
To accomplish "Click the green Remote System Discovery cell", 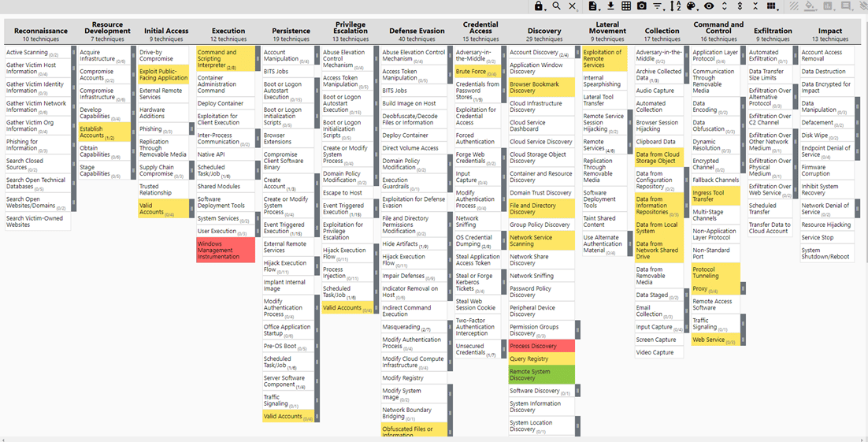I will pyautogui.click(x=540, y=374).
